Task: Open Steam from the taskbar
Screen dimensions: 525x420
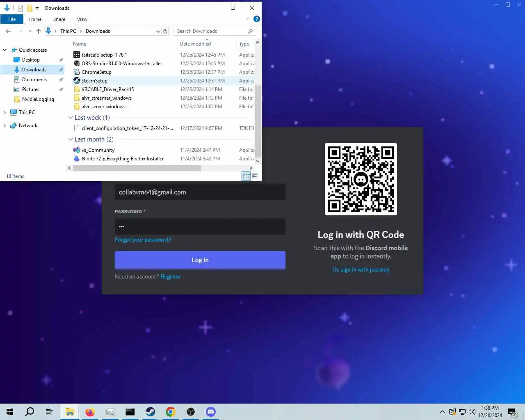Action: tap(150, 412)
